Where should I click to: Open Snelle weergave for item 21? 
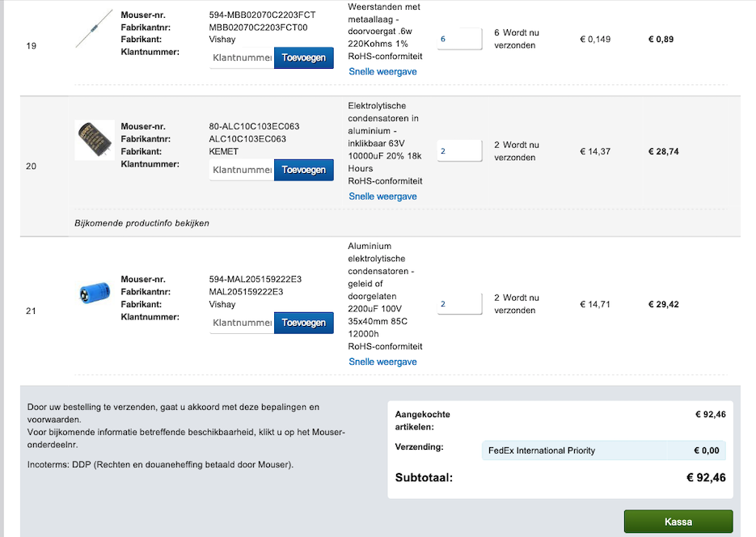[382, 362]
